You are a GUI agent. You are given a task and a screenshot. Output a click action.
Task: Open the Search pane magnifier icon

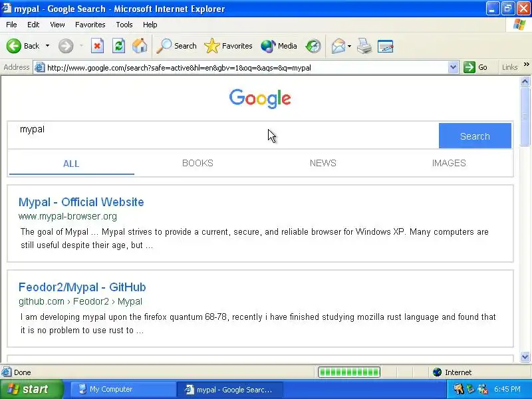[x=176, y=46]
